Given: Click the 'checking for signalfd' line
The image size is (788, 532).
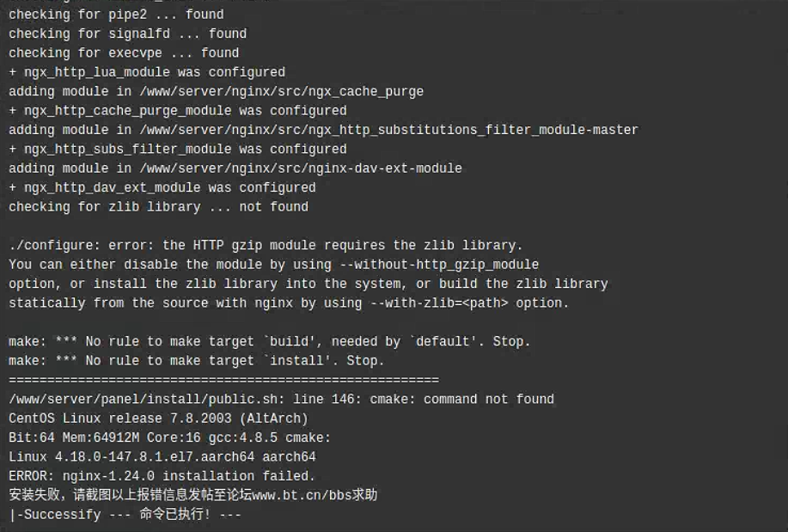Looking at the screenshot, I should [x=128, y=34].
